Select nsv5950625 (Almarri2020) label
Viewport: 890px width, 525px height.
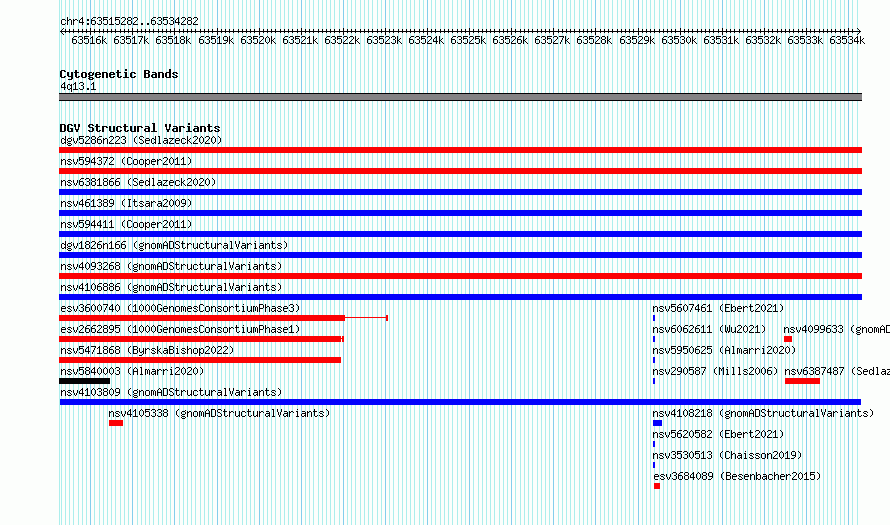pos(724,350)
